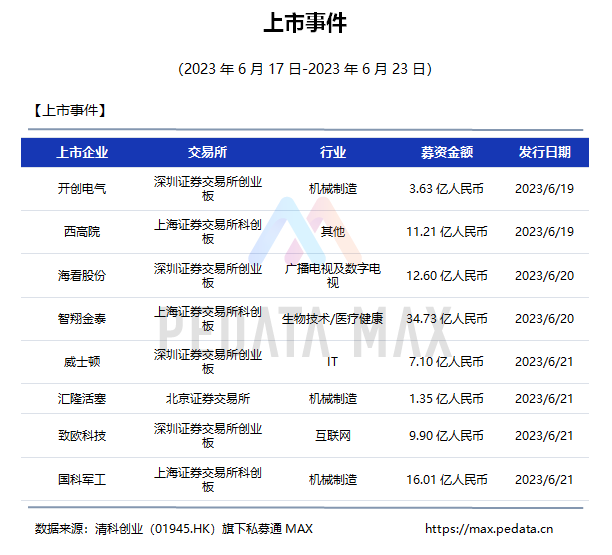The width and height of the screenshot is (612, 555).
Task: Click the 上市企业 column header
Action: (x=82, y=152)
